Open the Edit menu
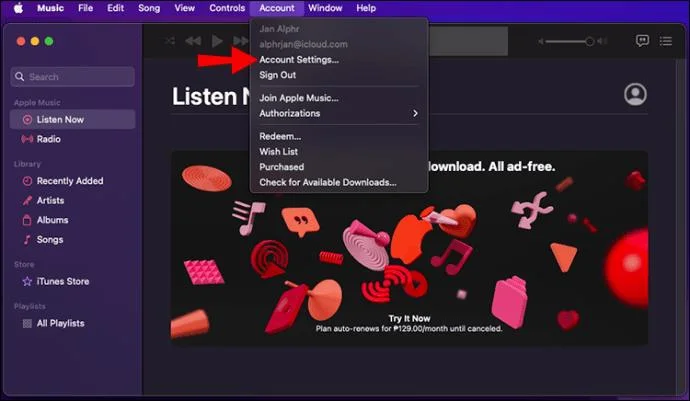 click(x=115, y=8)
